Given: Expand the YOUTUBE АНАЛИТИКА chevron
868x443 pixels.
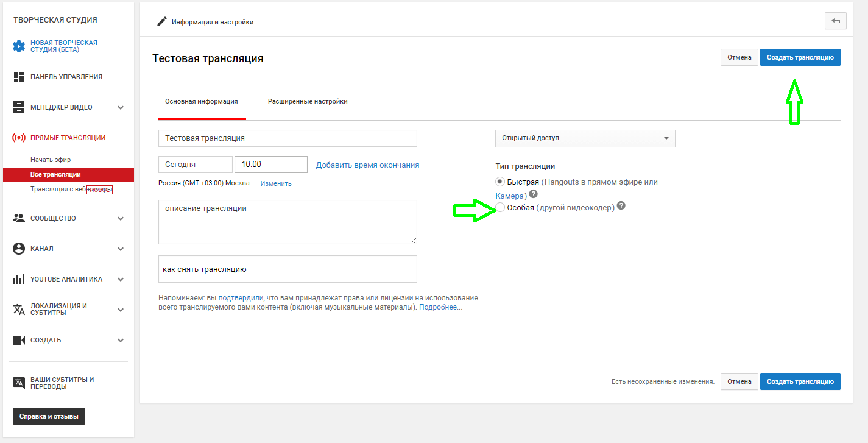Looking at the screenshot, I should click(121, 280).
